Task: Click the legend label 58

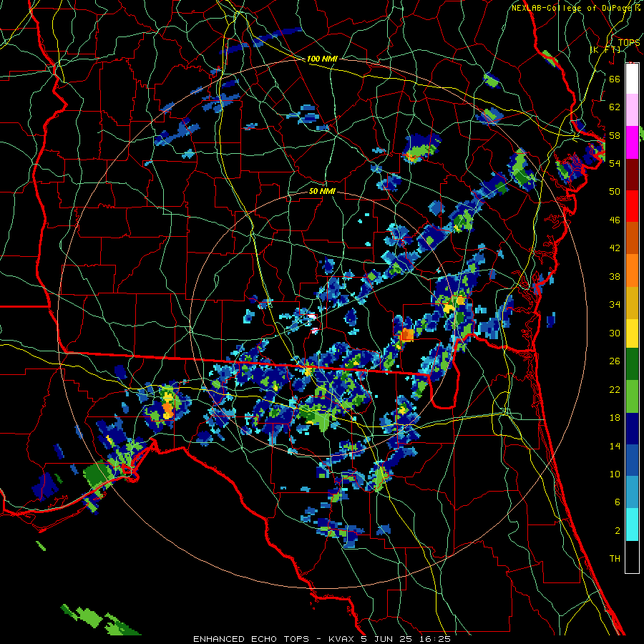Action: (x=615, y=135)
